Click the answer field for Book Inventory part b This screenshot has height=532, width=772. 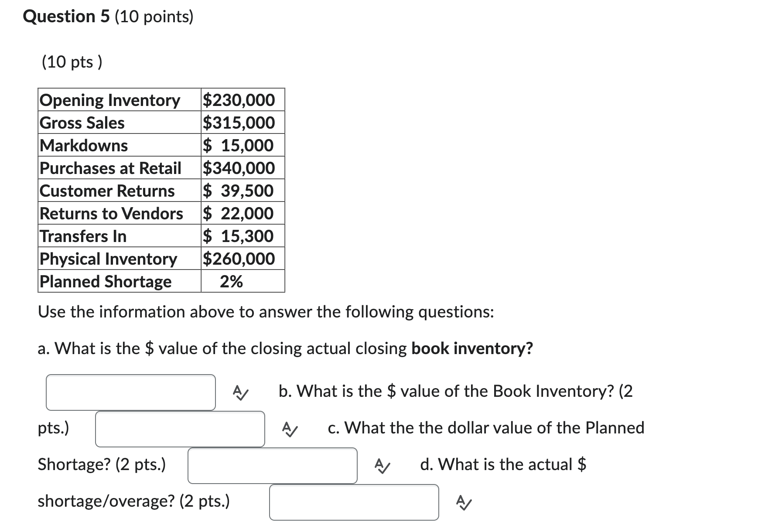click(x=180, y=429)
